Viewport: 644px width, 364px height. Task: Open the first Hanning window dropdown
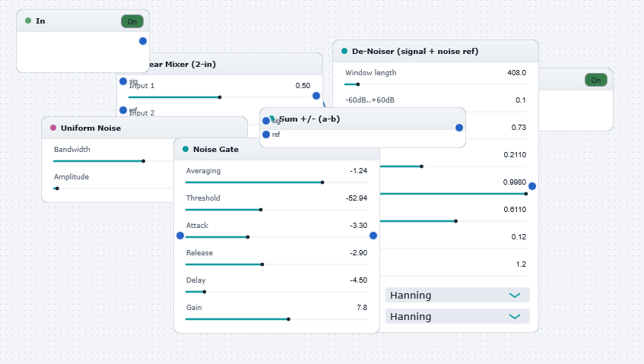pyautogui.click(x=458, y=295)
